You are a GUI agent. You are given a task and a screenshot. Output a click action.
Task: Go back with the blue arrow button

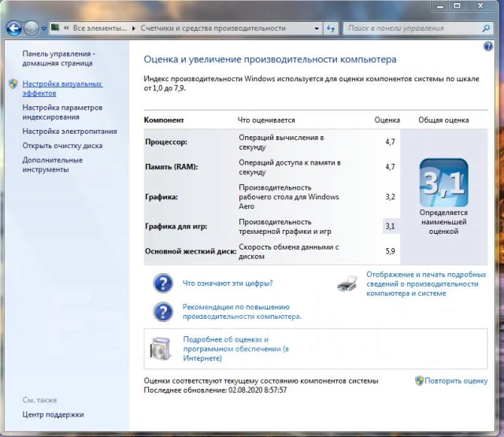[14, 28]
